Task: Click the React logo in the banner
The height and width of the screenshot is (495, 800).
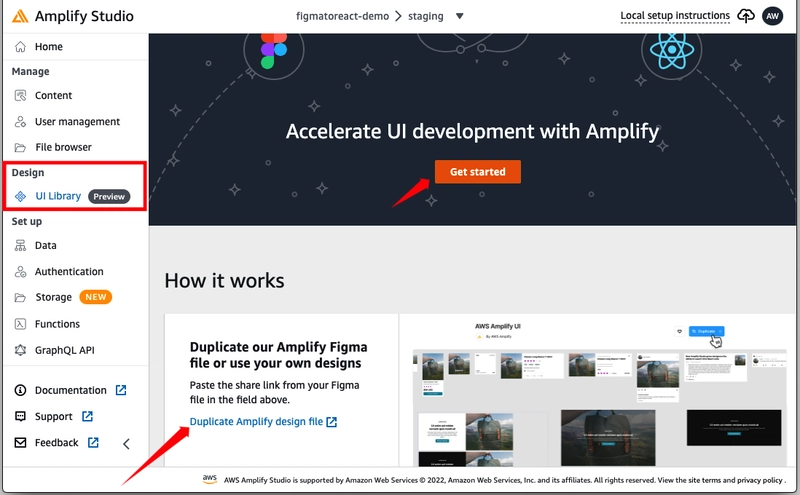Action: [x=671, y=51]
